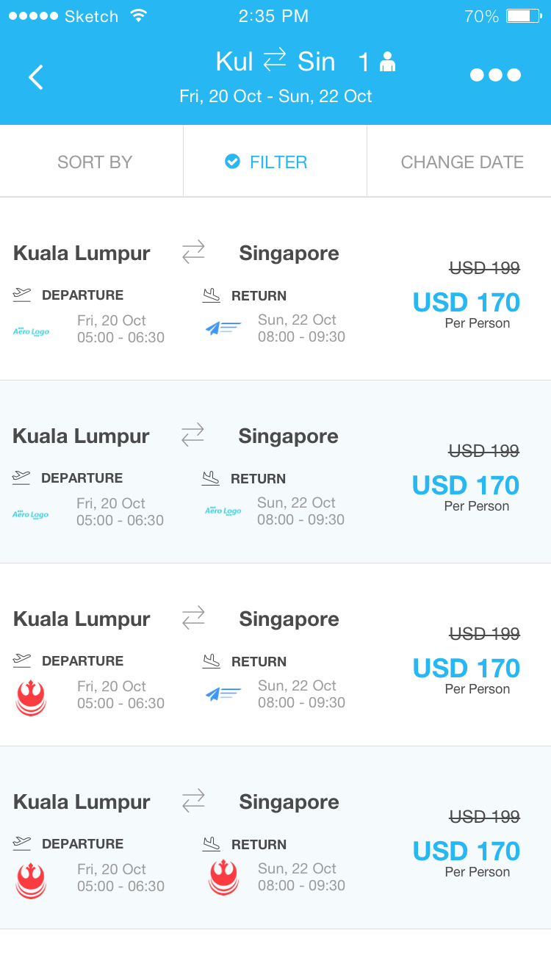Viewport: 551px width, 980px height.
Task: Open the Change Date selector
Action: (462, 162)
